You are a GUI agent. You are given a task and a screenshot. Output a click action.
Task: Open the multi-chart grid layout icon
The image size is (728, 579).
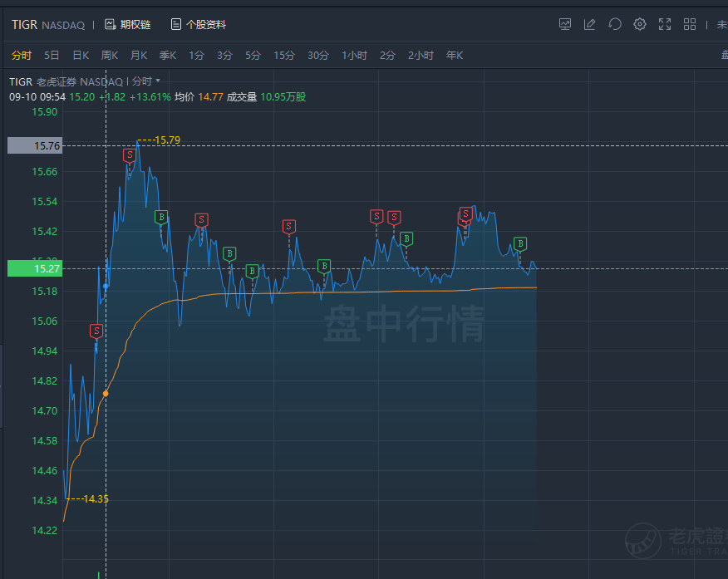[690, 24]
